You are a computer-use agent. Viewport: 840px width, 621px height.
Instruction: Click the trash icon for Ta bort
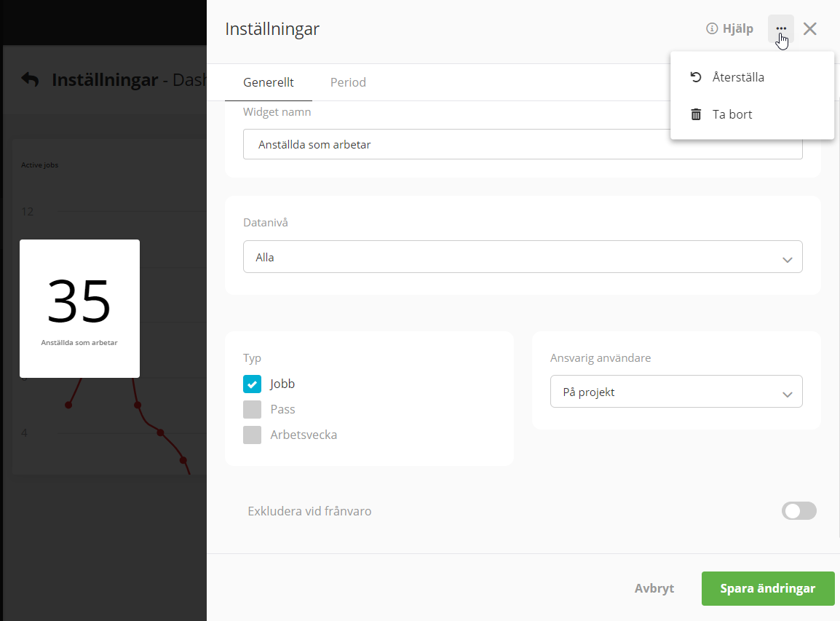696,114
